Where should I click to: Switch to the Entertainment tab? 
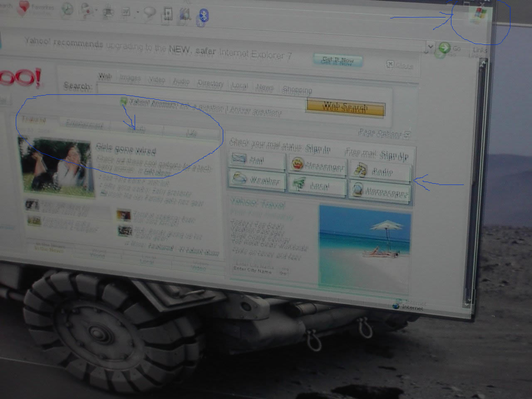[x=84, y=124]
